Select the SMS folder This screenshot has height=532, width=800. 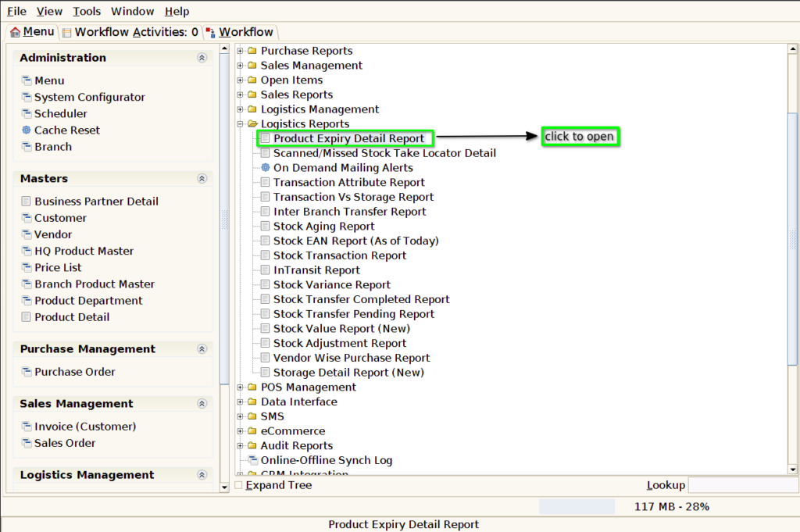273,416
